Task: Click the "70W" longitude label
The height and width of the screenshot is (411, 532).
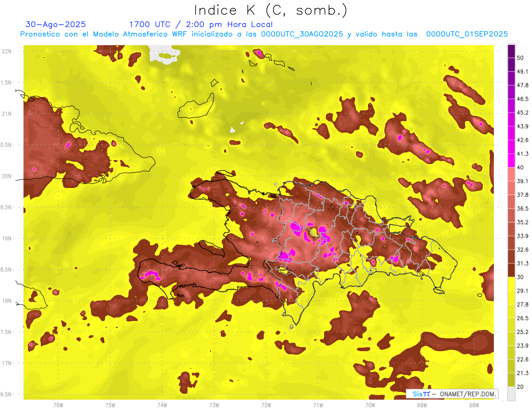Action: coord(370,405)
